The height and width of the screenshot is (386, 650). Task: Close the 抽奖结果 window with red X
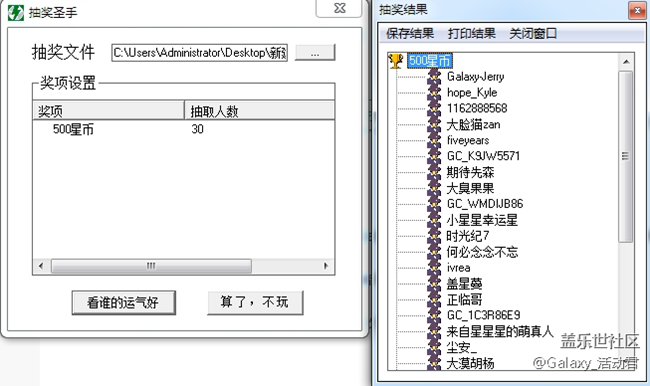(x=637, y=10)
